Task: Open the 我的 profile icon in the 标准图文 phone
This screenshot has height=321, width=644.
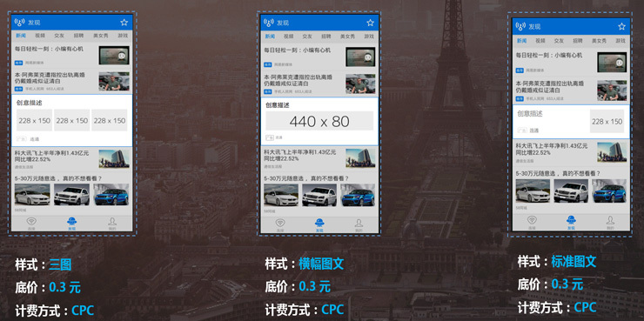Action: click(610, 220)
